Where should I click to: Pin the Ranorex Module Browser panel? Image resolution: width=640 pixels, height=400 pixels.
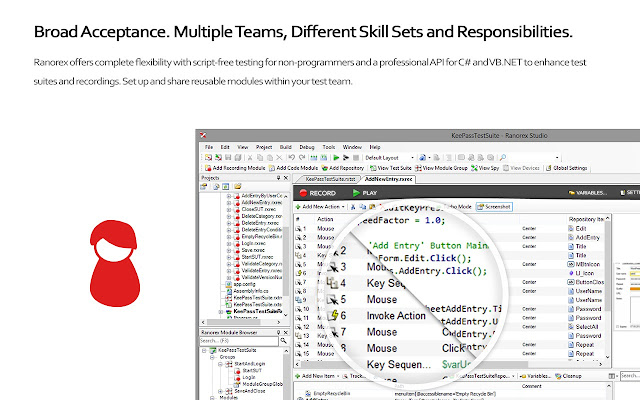click(278, 333)
